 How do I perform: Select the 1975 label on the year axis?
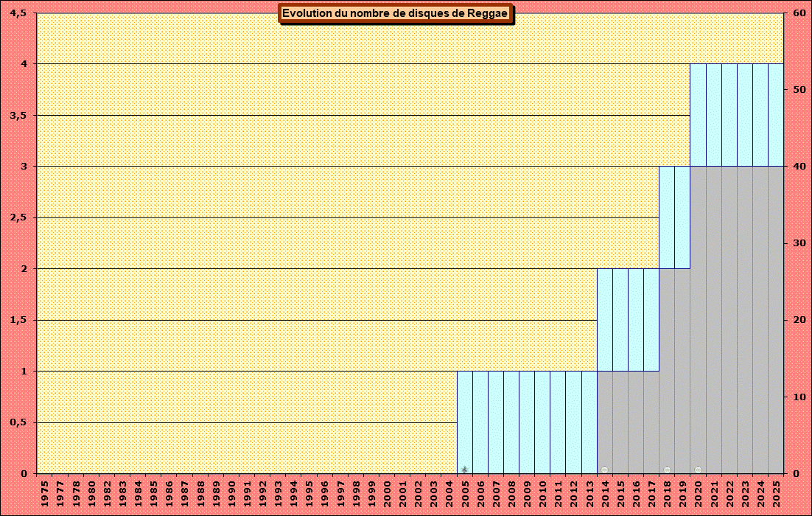click(x=45, y=494)
